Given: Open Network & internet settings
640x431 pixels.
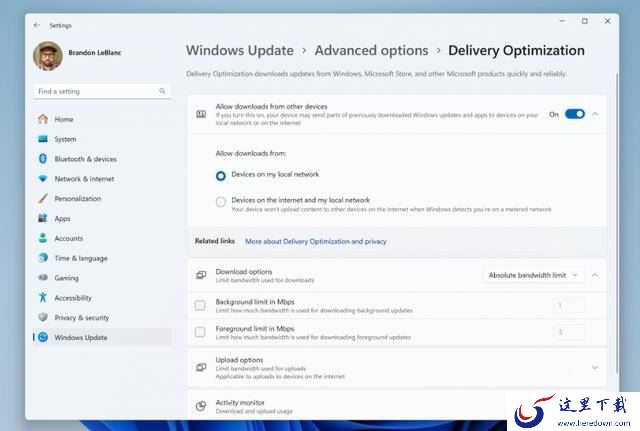Looking at the screenshot, I should coord(84,179).
